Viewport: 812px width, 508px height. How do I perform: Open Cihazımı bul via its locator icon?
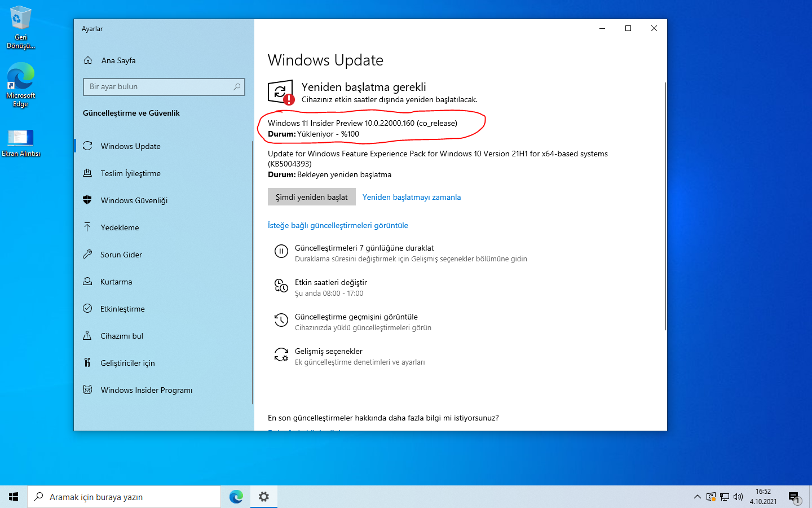87,336
